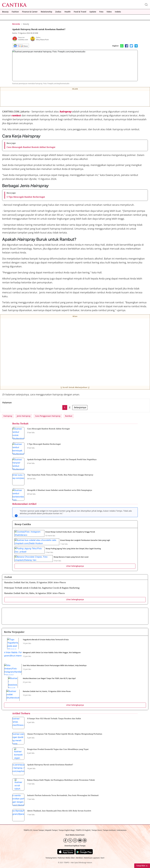This screenshot has width=150, height=868.
Task: Close the ad with Tutup Iklan
Action: 142,866
